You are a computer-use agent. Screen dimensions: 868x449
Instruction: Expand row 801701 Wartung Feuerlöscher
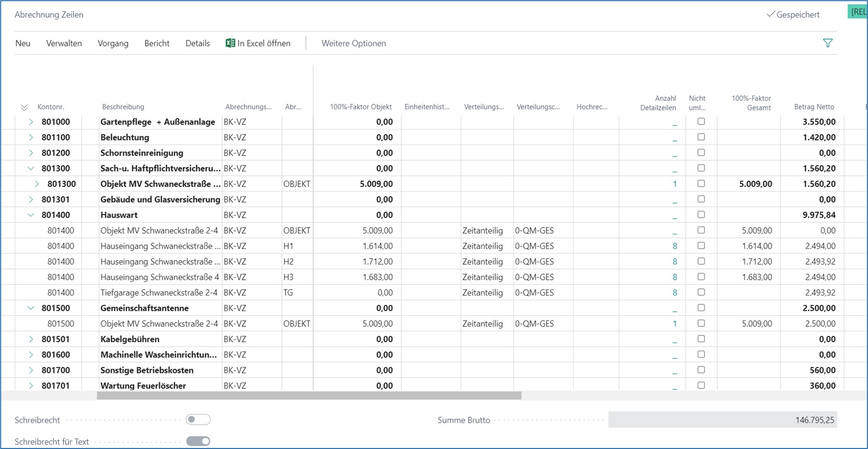pos(31,386)
